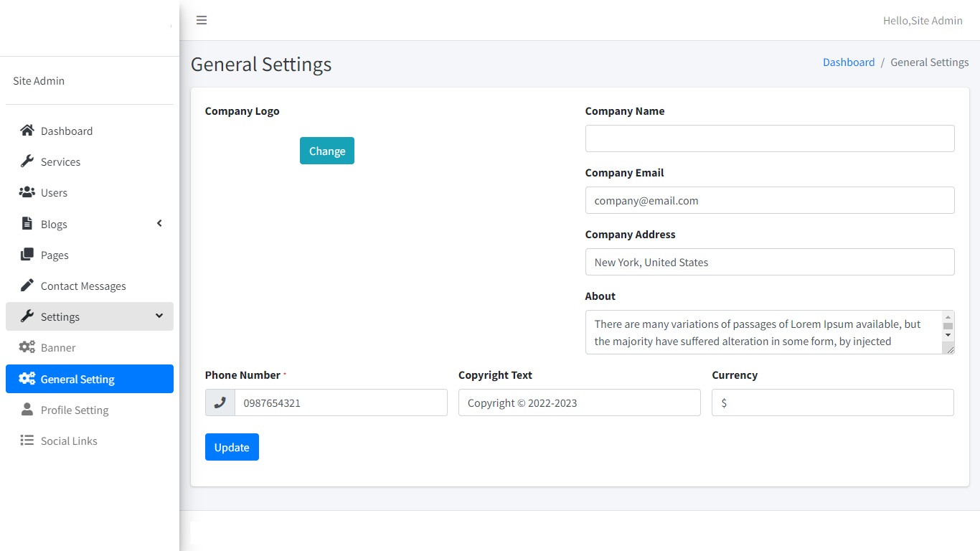Collapse the Settings menu chevron
This screenshot has width=980, height=551.
pos(159,316)
